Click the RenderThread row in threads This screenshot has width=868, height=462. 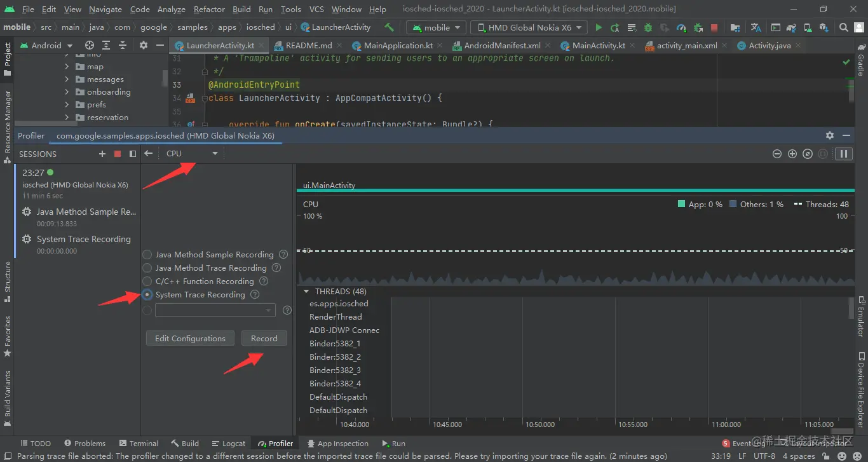336,316
